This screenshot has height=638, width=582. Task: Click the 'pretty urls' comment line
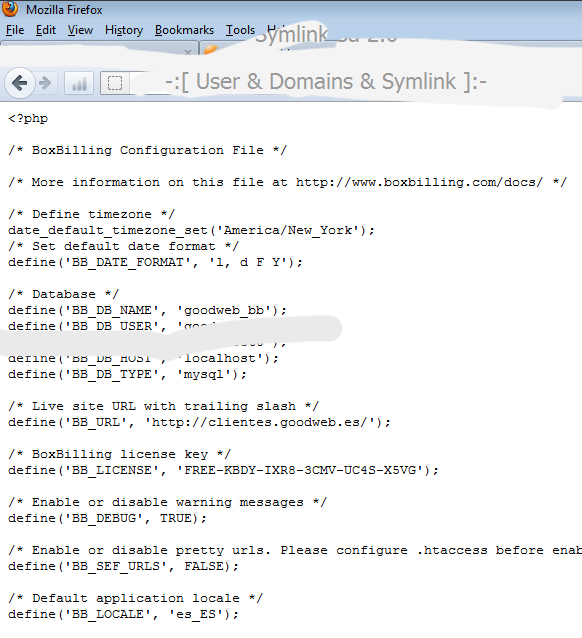[295, 550]
